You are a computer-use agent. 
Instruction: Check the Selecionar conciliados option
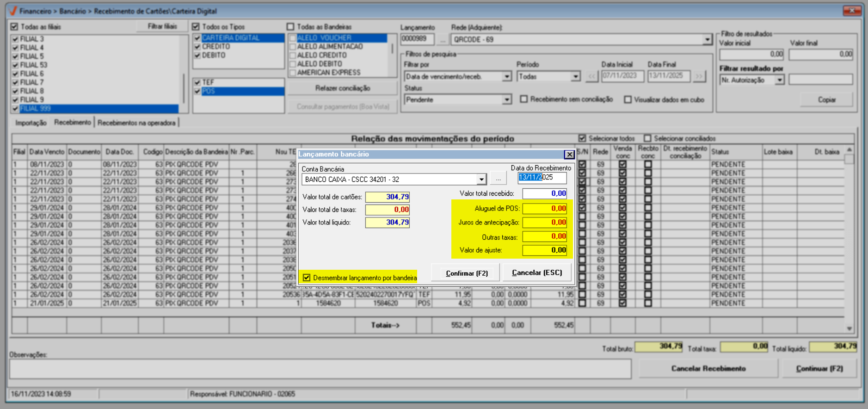click(x=647, y=138)
